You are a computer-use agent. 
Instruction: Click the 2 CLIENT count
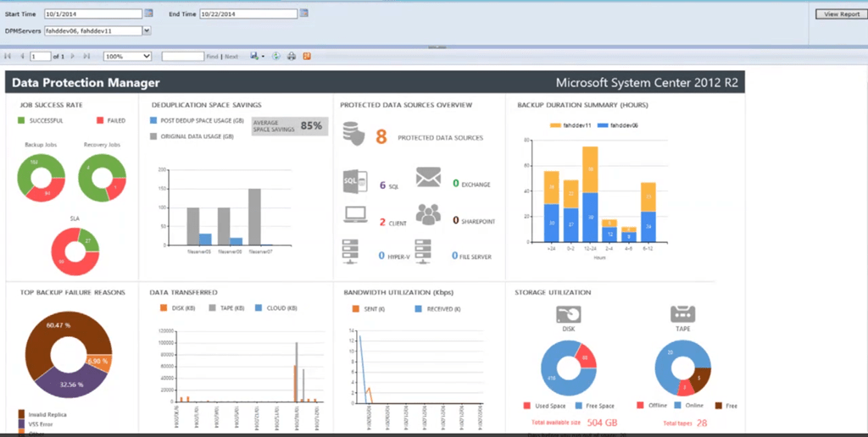tap(382, 223)
